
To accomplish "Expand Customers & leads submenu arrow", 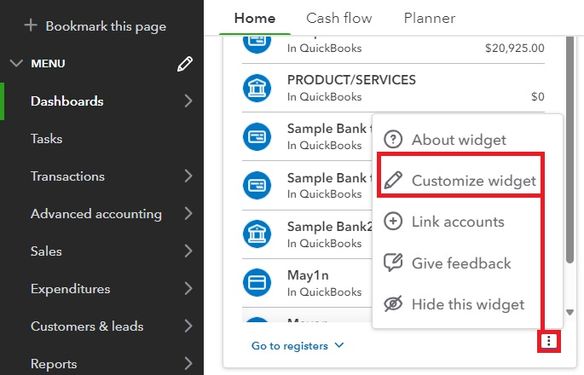I will click(x=188, y=326).
